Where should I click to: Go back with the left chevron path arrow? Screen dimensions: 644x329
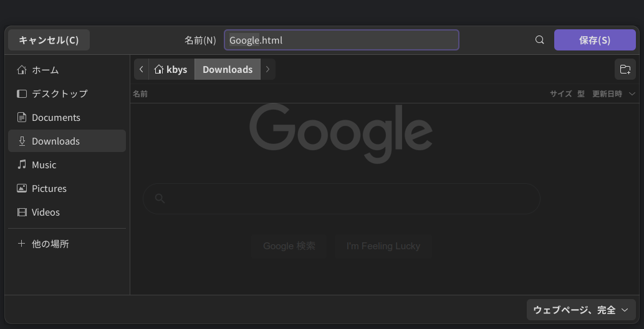pos(142,69)
